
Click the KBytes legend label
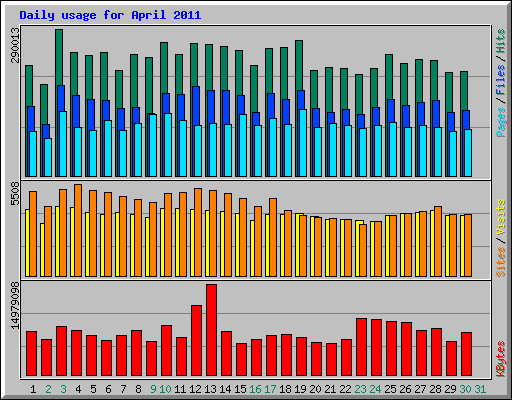point(501,359)
